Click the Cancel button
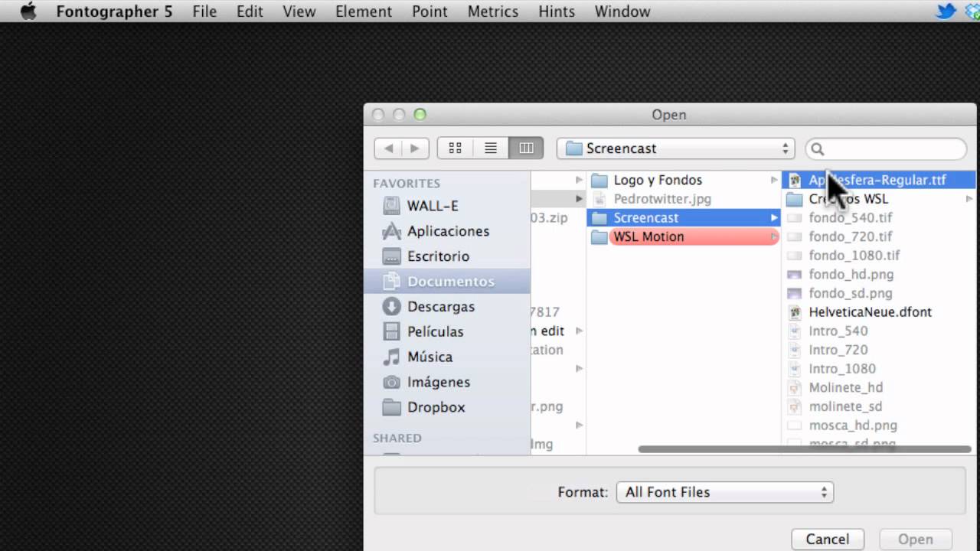The image size is (980, 551). [828, 540]
